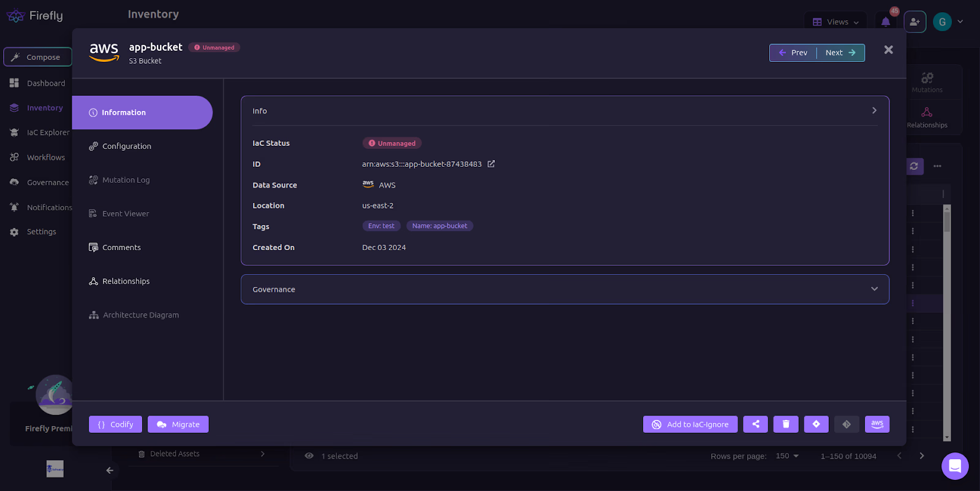980x491 pixels.
Task: Collapse sidebar with left arrow
Action: tap(110, 471)
